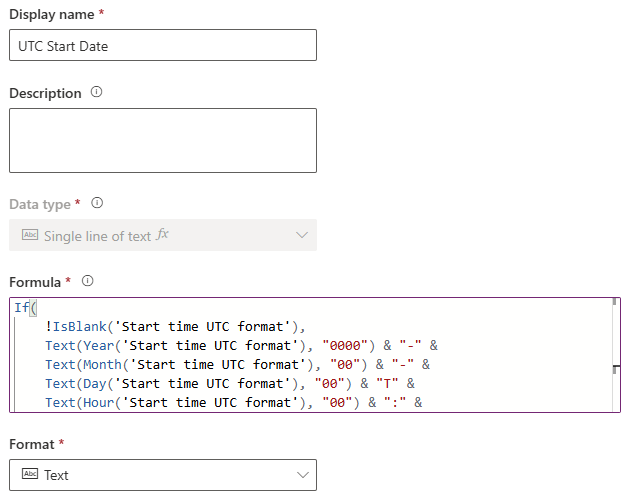Select the Text value in Format dropdown

coord(57,475)
